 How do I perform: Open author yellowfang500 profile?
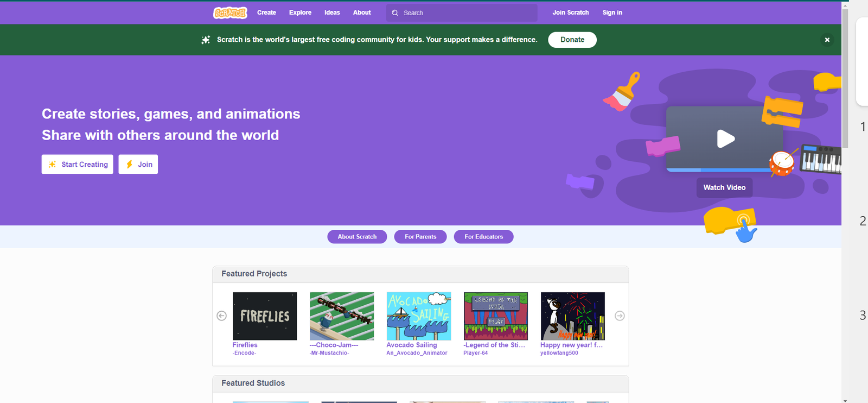pos(559,353)
